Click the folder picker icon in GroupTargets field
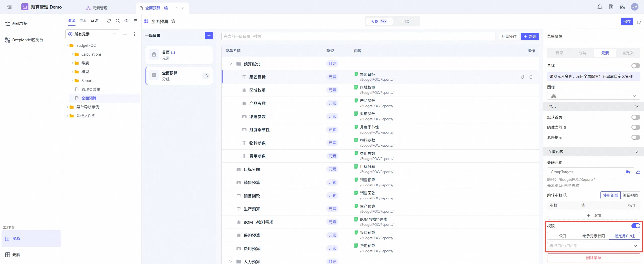The height and width of the screenshot is (264, 644). pos(628,172)
